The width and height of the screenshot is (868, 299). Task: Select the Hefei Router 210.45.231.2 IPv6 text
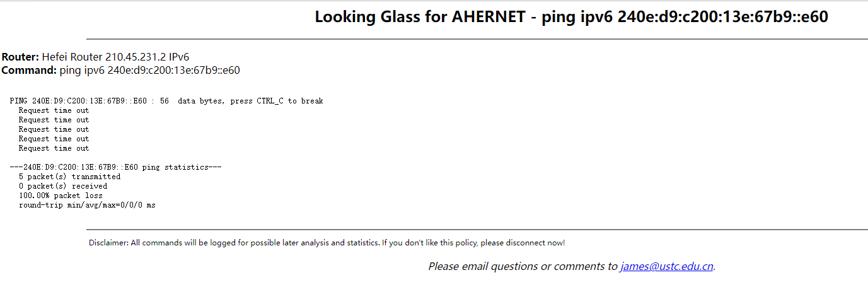click(115, 57)
